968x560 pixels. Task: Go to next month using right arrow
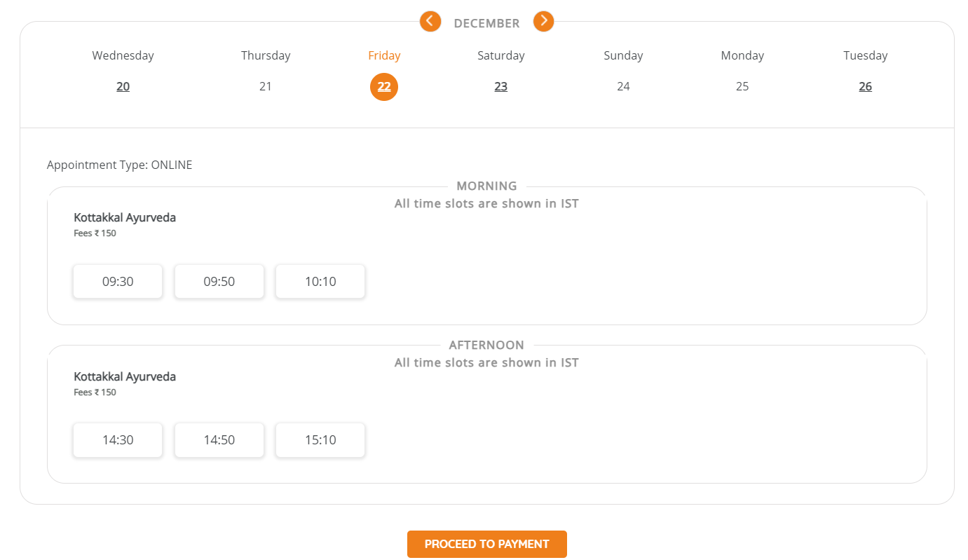tap(543, 22)
